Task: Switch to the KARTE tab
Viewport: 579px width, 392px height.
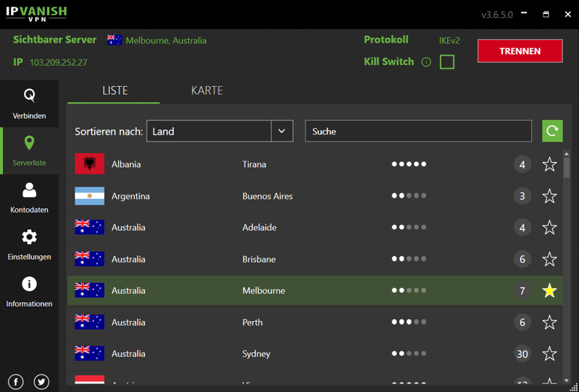Action: [x=207, y=90]
